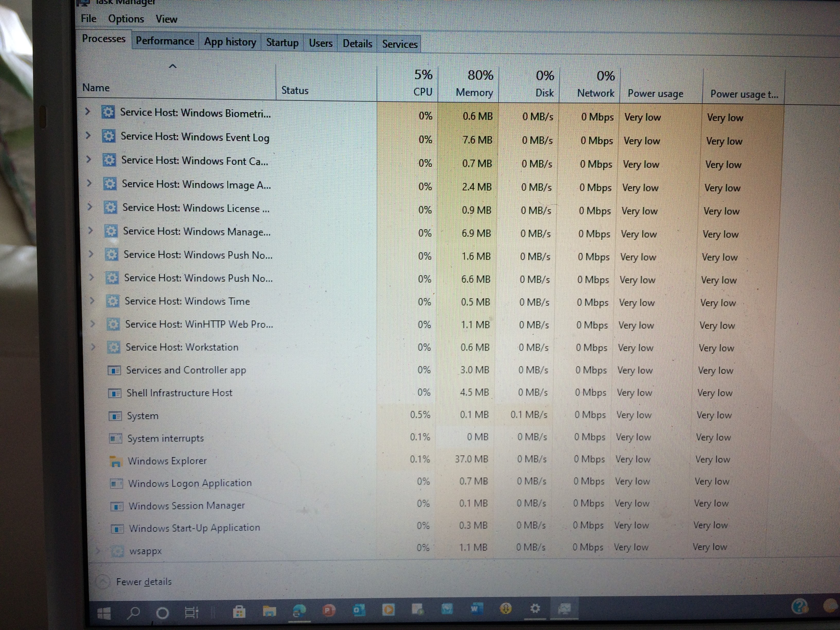This screenshot has width=840, height=630.
Task: Open the Details tab
Action: [357, 44]
